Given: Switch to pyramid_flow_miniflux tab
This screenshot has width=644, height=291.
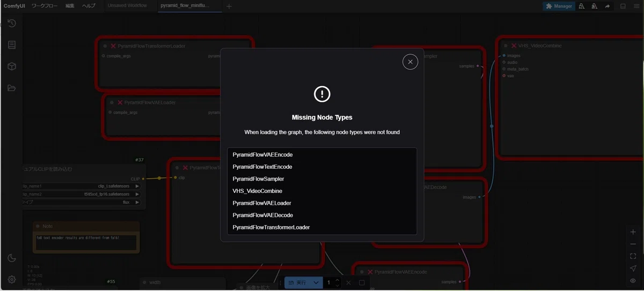Looking at the screenshot, I should pos(185,6).
